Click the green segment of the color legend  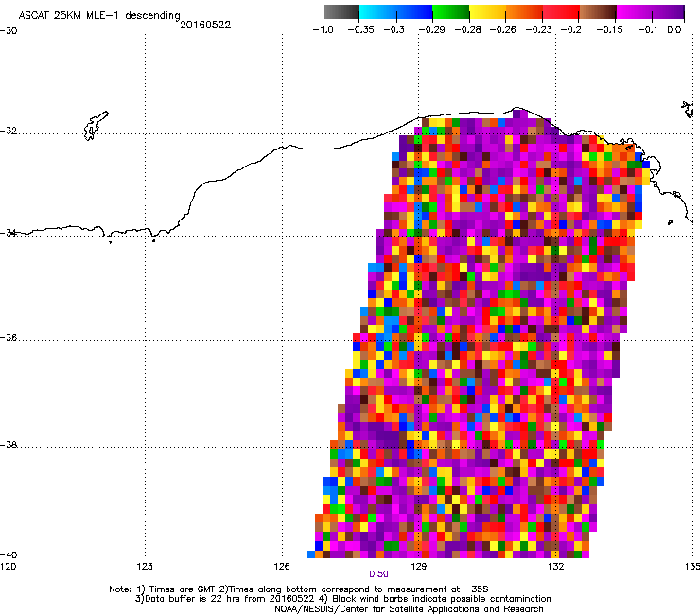(x=451, y=11)
